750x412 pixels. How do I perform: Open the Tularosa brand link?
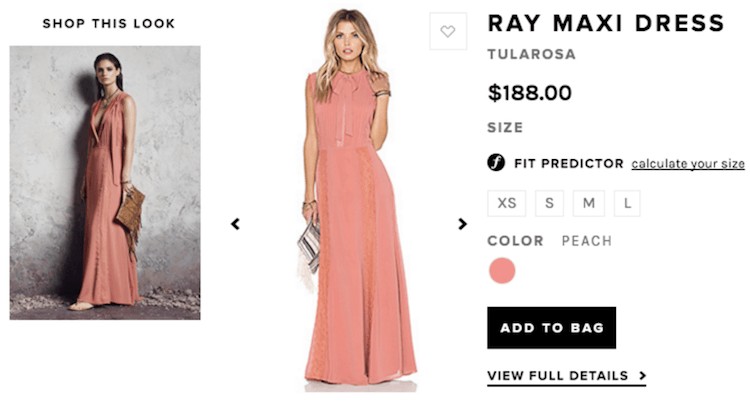click(x=532, y=55)
